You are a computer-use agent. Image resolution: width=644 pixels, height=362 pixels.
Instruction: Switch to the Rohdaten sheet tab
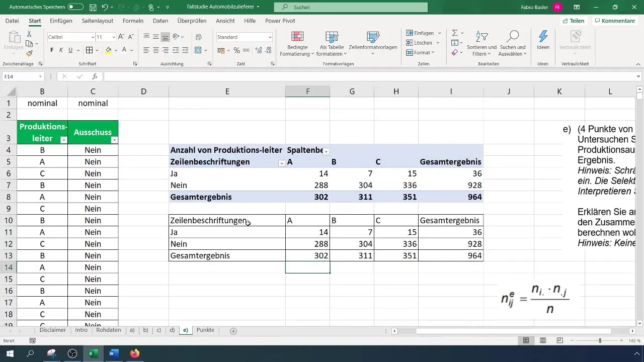109,330
